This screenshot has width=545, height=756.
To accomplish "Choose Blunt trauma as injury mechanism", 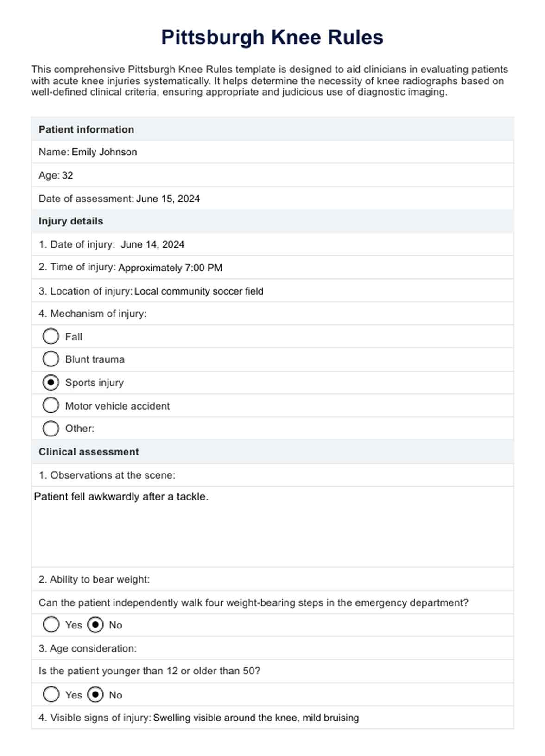I will 51,359.
